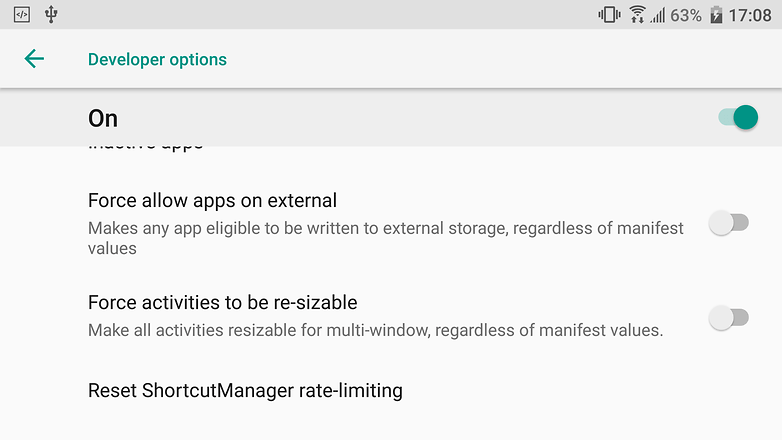Tap the cellular signal strength icon
782x440 pixels.
[657, 15]
